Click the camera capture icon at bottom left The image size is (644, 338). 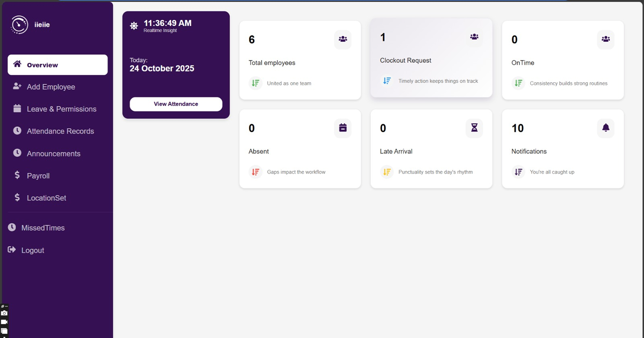click(x=4, y=313)
